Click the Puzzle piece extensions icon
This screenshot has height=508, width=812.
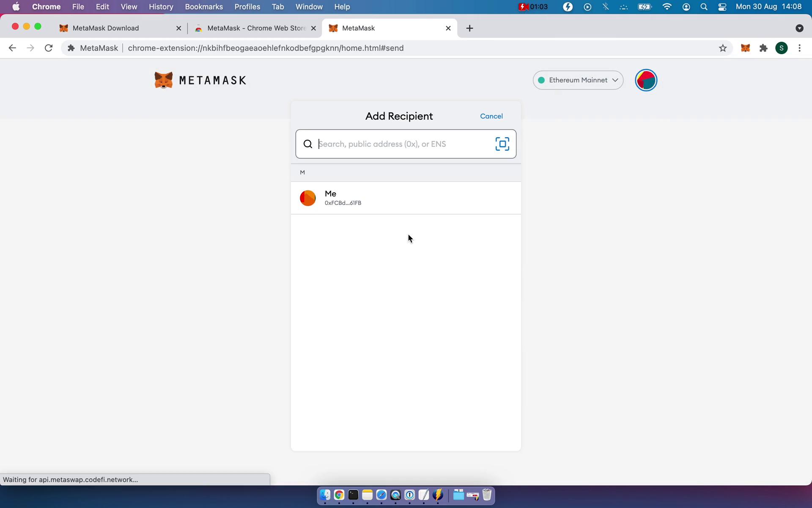[763, 48]
